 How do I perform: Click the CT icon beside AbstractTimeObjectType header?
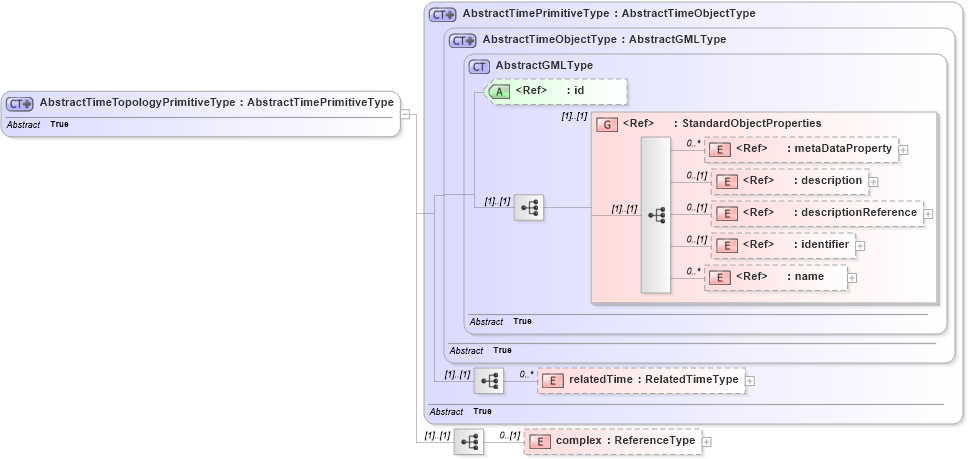pyautogui.click(x=462, y=41)
